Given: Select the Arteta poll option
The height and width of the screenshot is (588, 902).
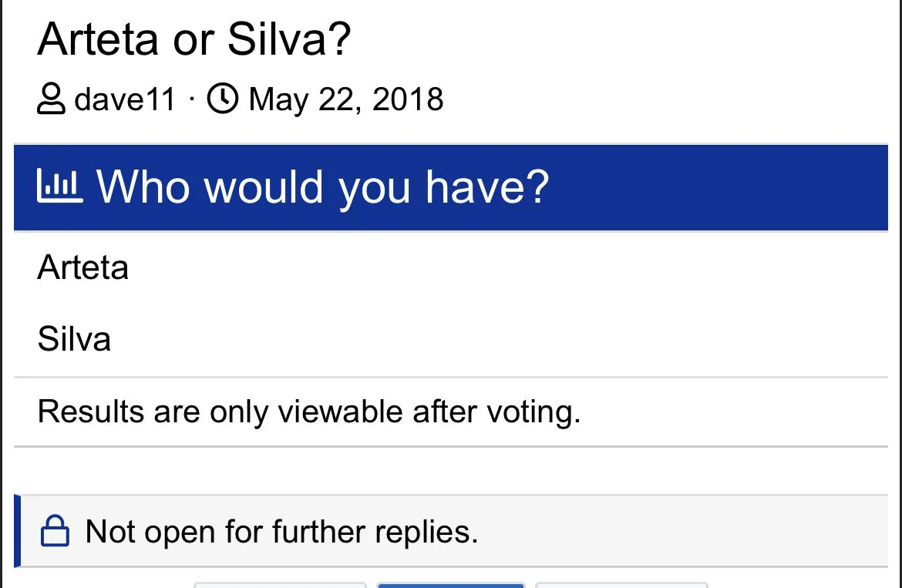Looking at the screenshot, I should click(83, 267).
